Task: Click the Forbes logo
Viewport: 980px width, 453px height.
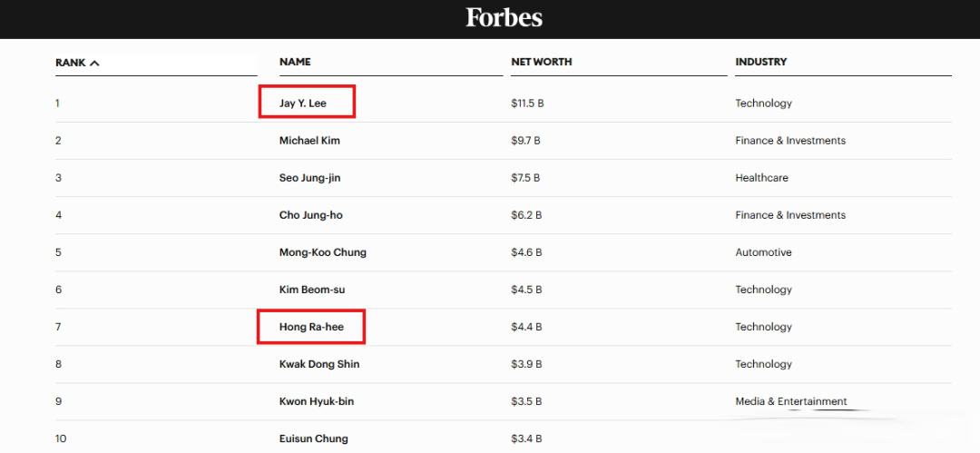Action: [x=504, y=17]
